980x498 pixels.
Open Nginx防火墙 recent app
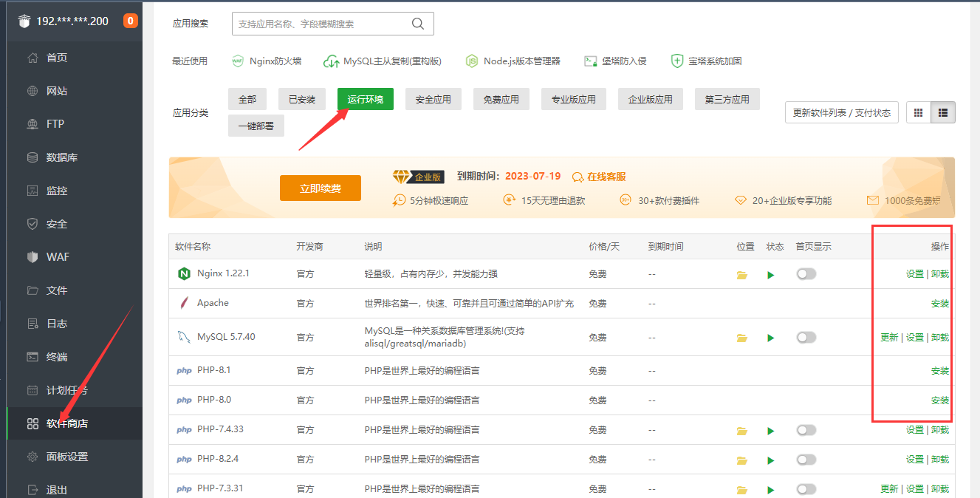[x=267, y=61]
